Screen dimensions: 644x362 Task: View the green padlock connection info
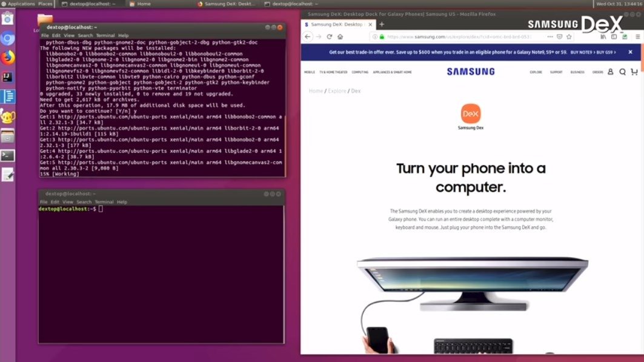(382, 36)
